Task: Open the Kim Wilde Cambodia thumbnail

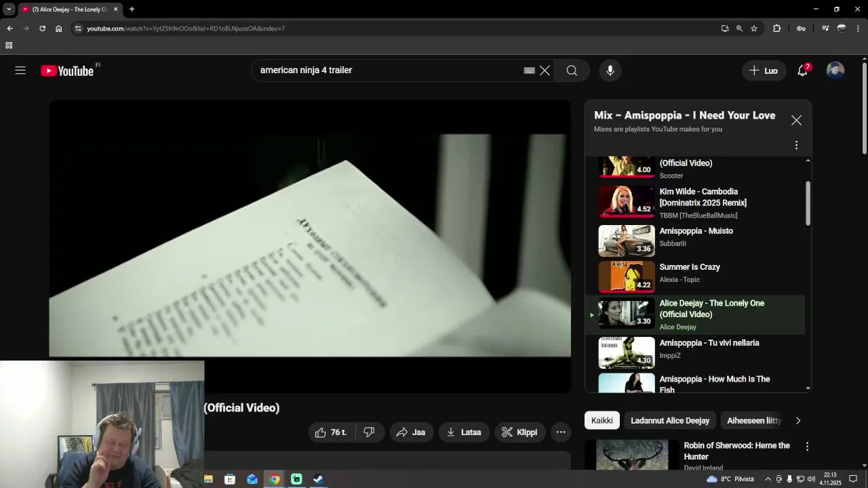Action: pos(627,202)
